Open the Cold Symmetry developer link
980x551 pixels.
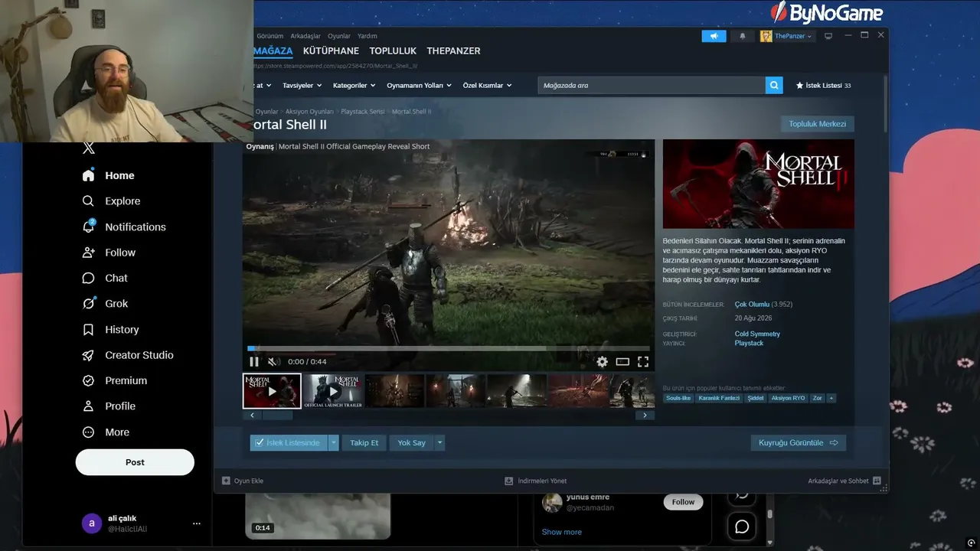point(757,334)
